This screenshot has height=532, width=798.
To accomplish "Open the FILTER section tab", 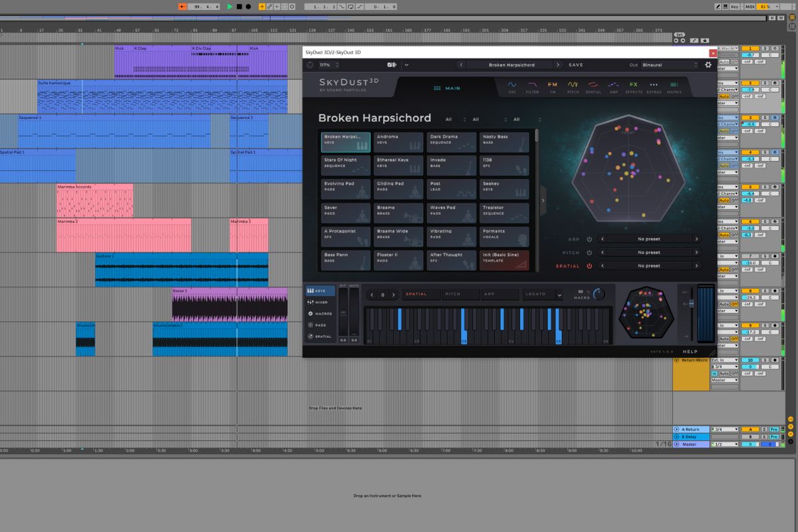I will click(x=532, y=87).
